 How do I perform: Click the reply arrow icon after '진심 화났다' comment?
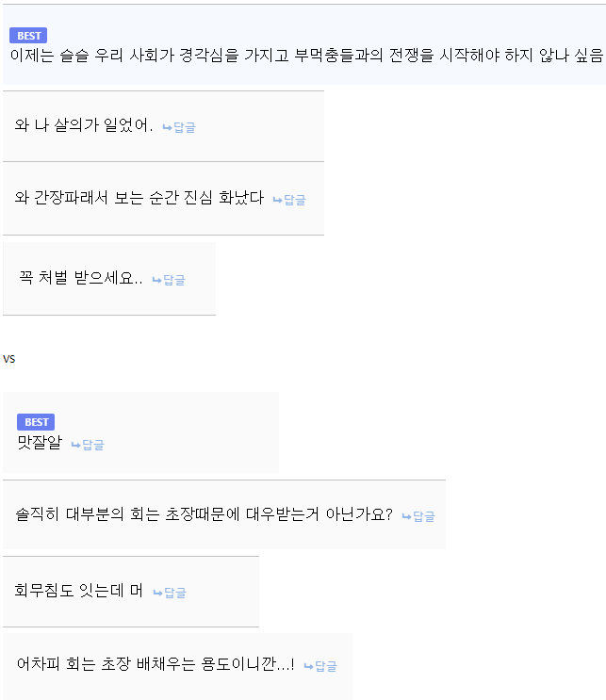[x=277, y=200]
